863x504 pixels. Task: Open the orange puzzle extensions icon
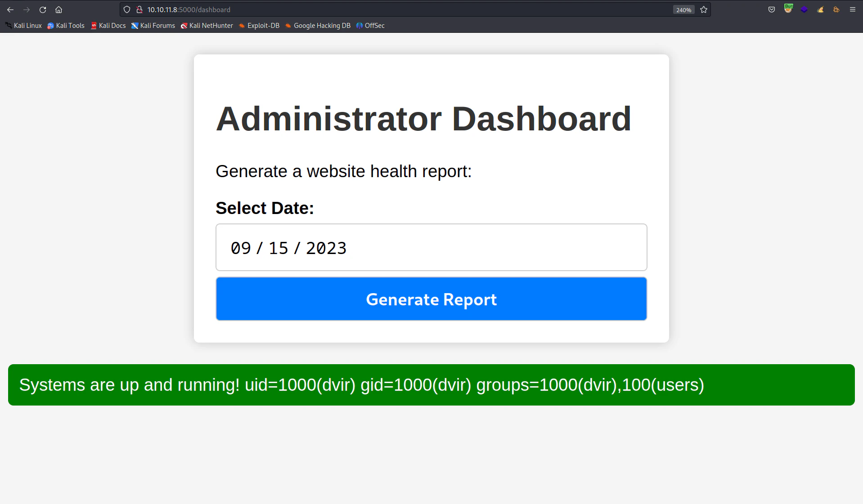(836, 9)
